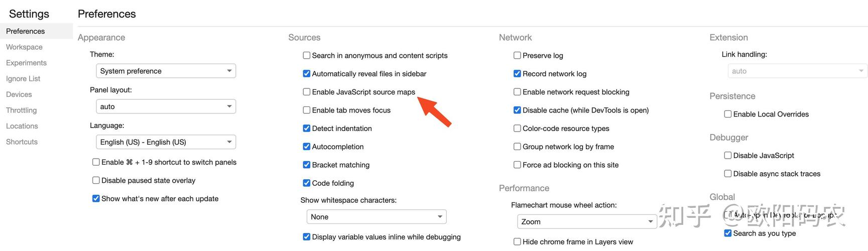The width and height of the screenshot is (868, 251).
Task: Enable Local Overrides checkbox
Action: 728,114
